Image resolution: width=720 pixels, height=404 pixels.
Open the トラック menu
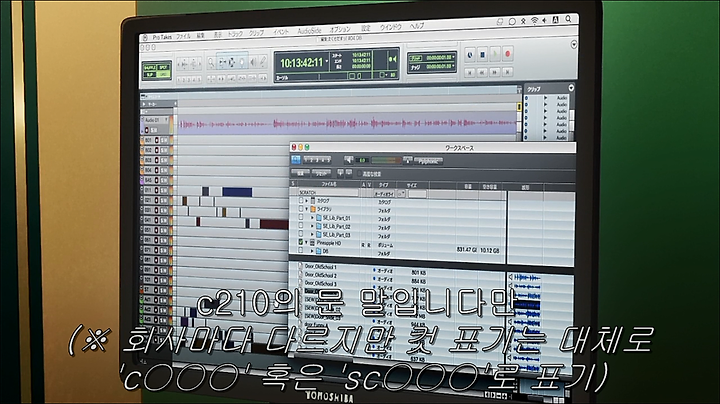click(x=236, y=34)
